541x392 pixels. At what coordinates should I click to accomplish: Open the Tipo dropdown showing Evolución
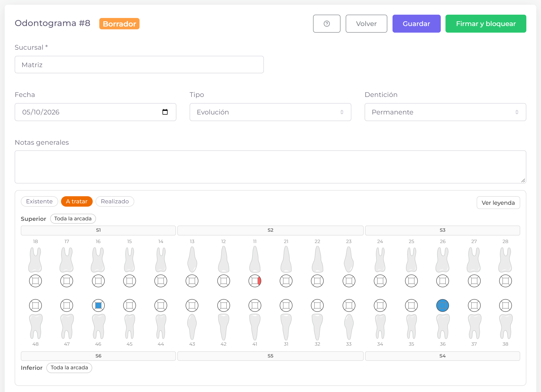pos(270,112)
